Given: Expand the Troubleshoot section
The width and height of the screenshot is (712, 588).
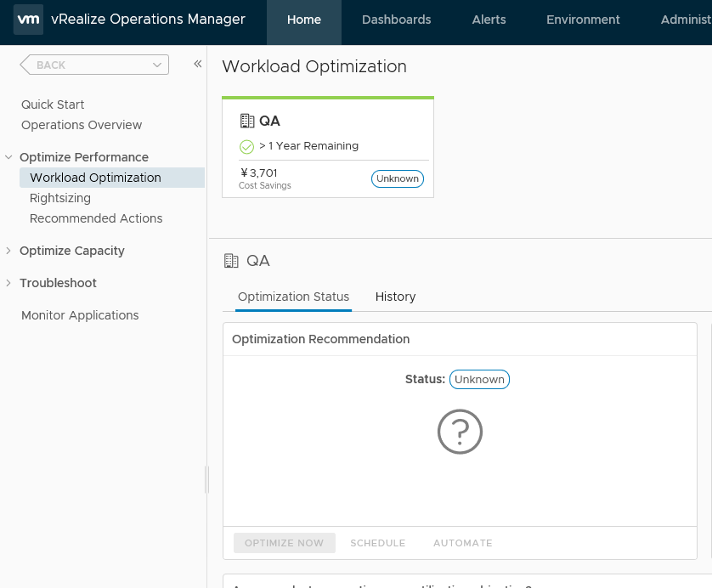Looking at the screenshot, I should pos(8,283).
